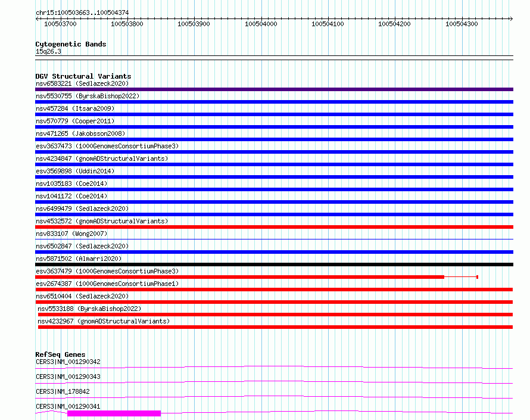Click the red nsv5533188 variant bar
Screen dimensions: 530x420
point(275,315)
